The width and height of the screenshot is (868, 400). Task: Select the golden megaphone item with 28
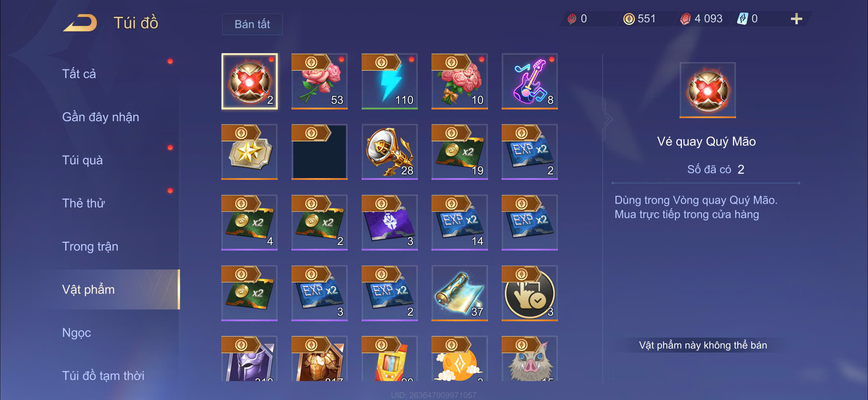click(390, 152)
